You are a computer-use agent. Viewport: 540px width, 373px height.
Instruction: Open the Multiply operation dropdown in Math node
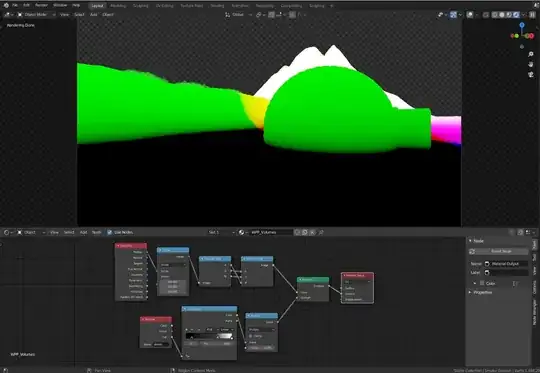pos(261,330)
